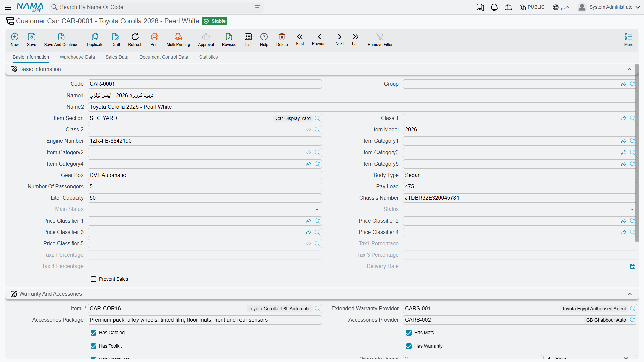Click the Revised icon
The width and height of the screenshot is (644, 362).
(x=229, y=37)
